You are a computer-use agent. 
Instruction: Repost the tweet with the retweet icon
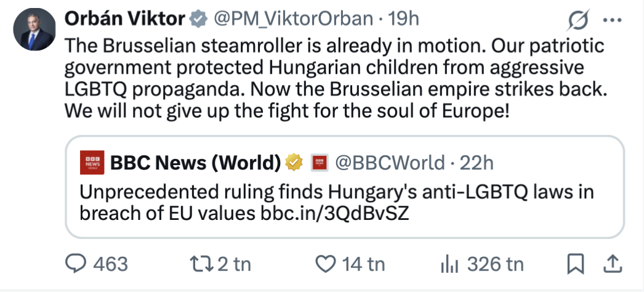click(201, 264)
